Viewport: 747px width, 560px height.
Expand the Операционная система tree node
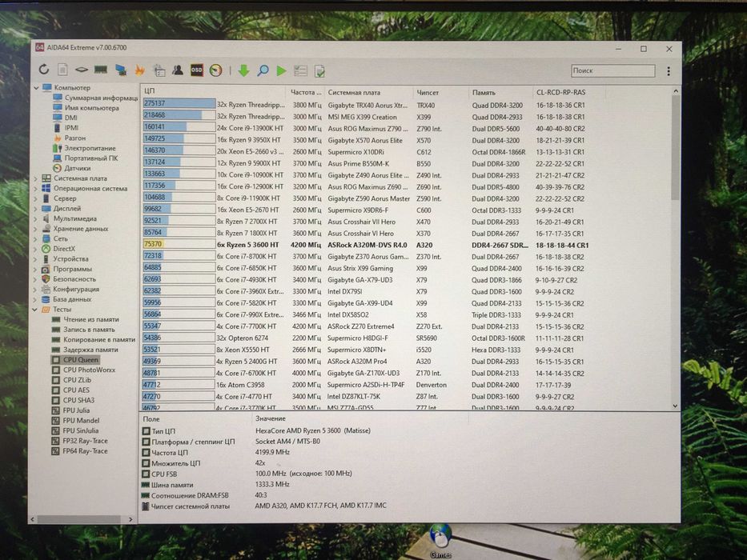(x=35, y=188)
